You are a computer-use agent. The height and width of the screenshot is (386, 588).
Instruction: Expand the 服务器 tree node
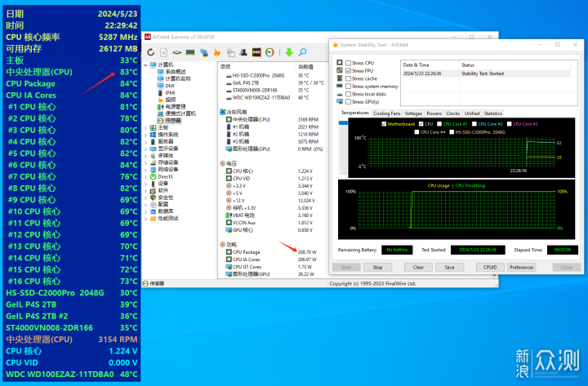146,142
